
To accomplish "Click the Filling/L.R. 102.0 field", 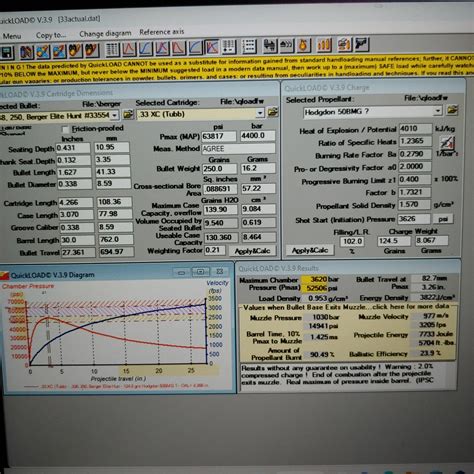I will coord(352,241).
